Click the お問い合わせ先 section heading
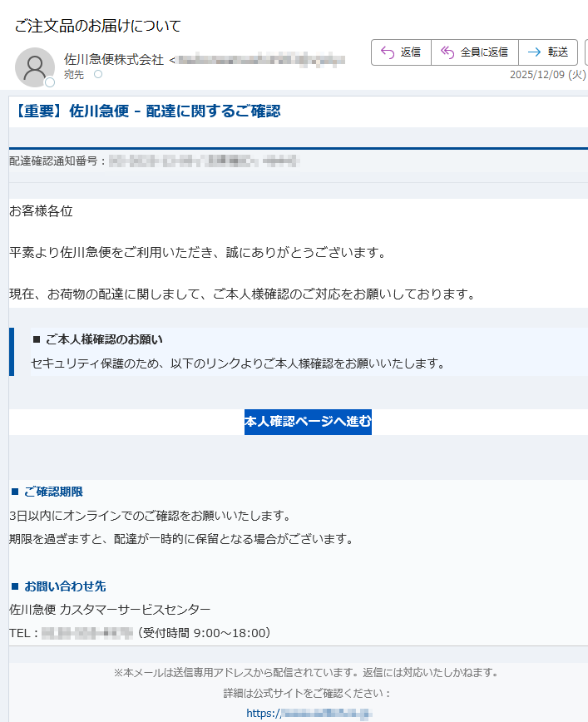This screenshot has width=588, height=722. coord(65,586)
